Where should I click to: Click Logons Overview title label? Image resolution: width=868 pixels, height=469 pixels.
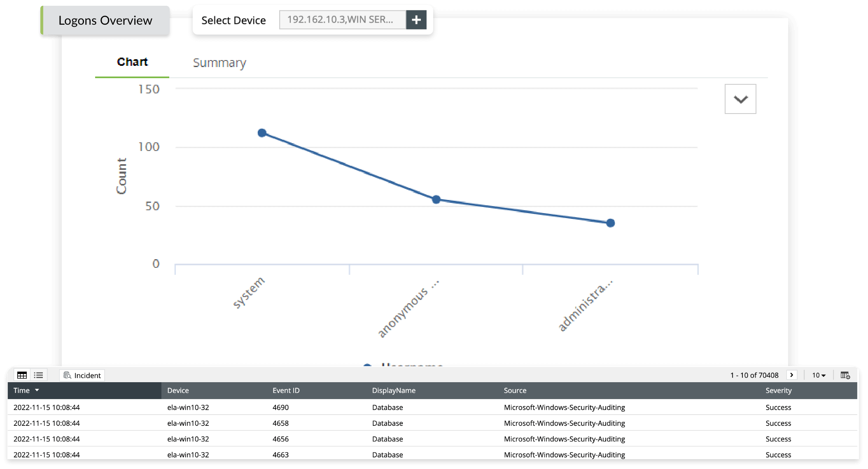coord(105,21)
